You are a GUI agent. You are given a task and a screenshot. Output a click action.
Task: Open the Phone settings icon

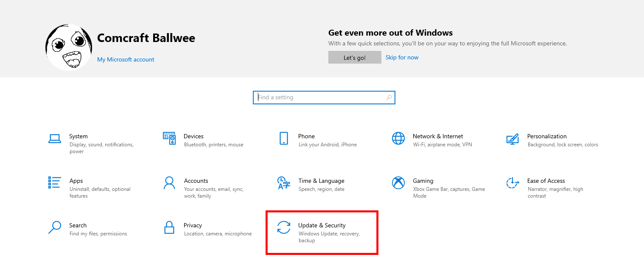(284, 138)
